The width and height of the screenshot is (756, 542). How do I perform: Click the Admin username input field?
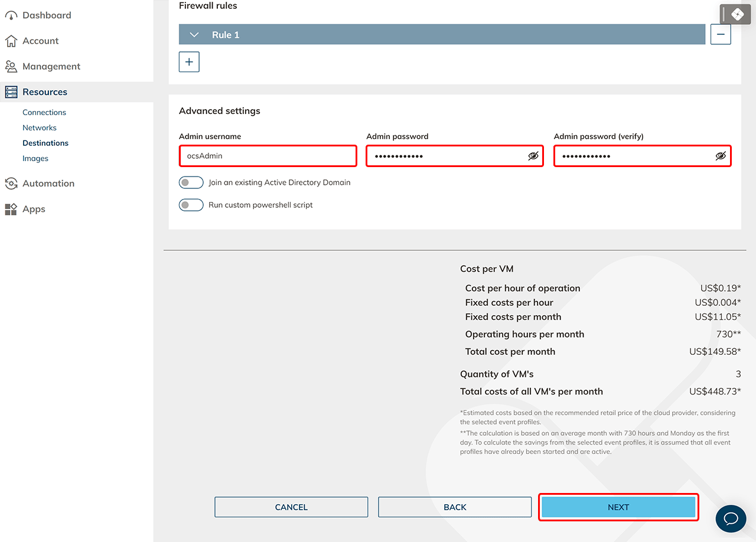[x=268, y=156]
